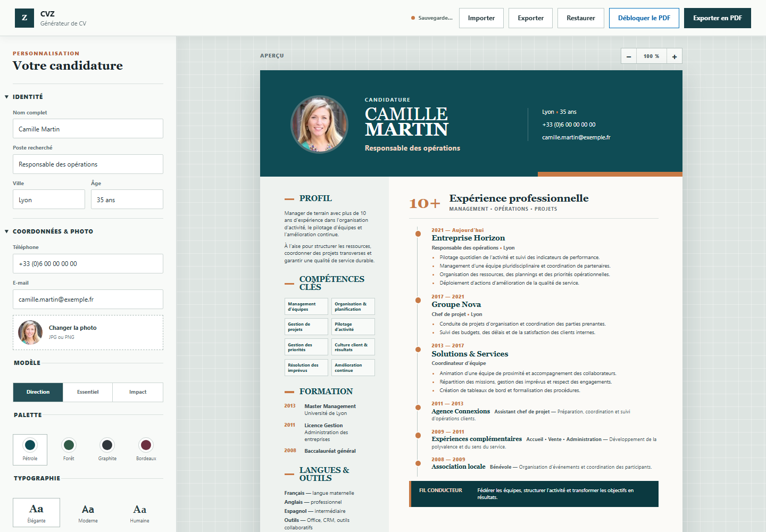Edit the Ville field
This screenshot has height=532, width=766.
[49, 199]
